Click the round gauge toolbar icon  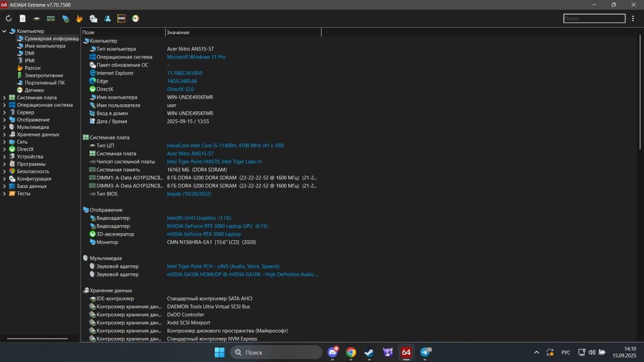tap(135, 19)
